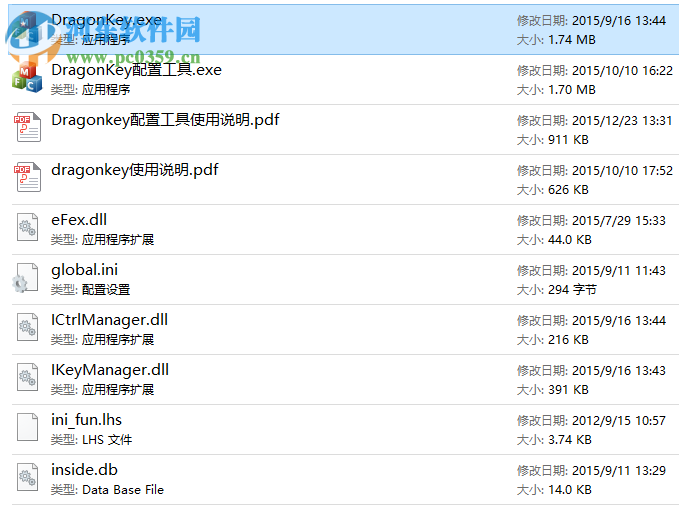Click file name Dragonkey配置工具使用说明.pdf
The height and width of the screenshot is (506, 679).
click(x=165, y=120)
